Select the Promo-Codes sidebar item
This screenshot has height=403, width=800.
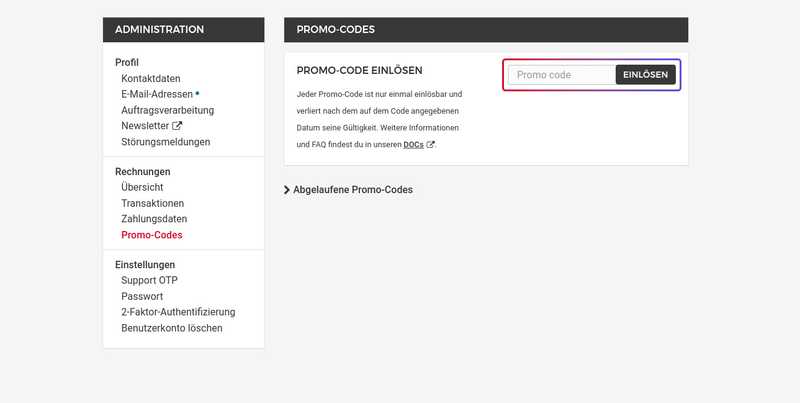152,235
